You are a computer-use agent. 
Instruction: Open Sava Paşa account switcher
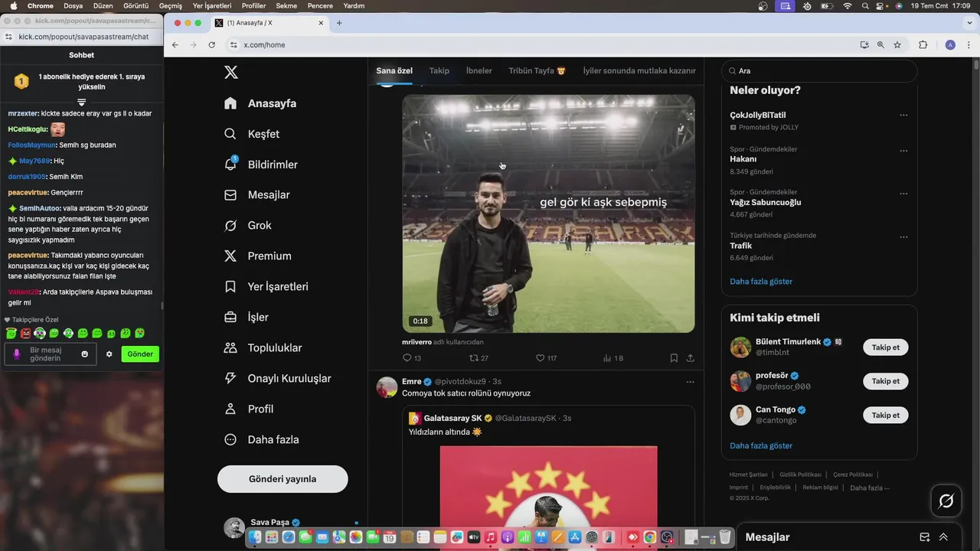click(291, 527)
